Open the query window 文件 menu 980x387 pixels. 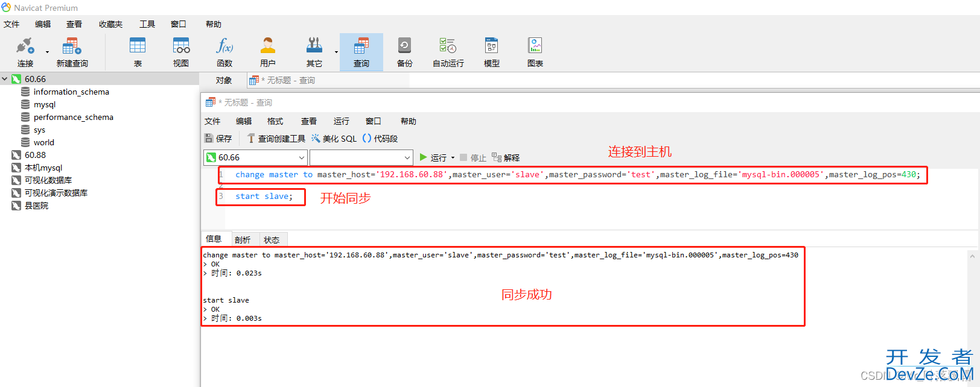(212, 121)
